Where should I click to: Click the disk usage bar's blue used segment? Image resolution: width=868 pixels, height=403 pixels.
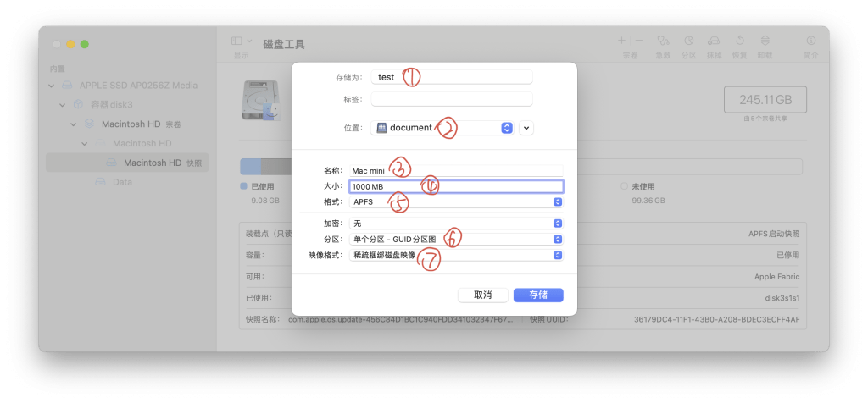pos(250,167)
